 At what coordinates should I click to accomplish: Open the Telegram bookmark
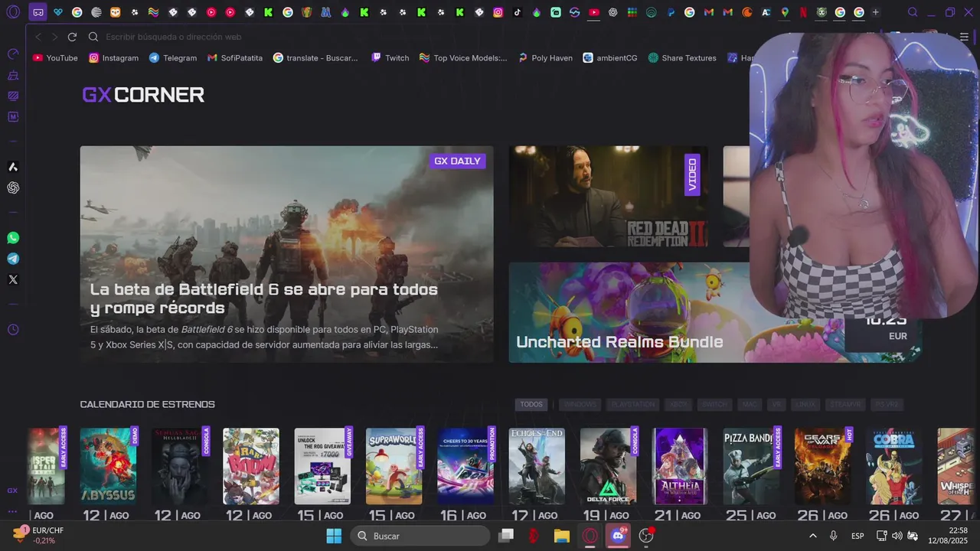click(x=173, y=57)
